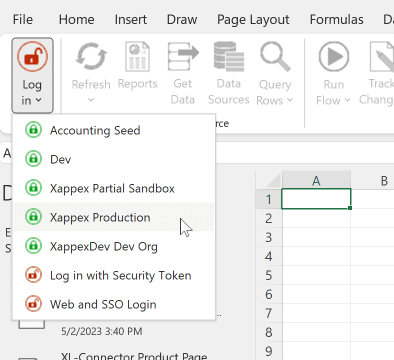
Task: Expand the Run Flow dropdown chevron
Action: [x=348, y=100]
